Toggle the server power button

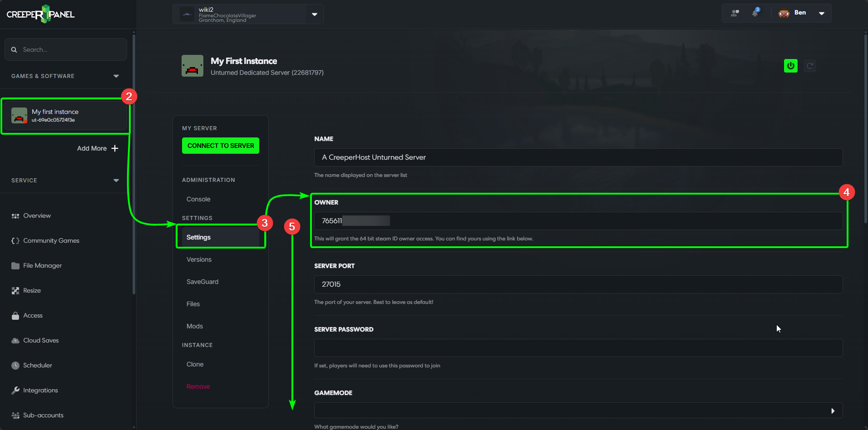pyautogui.click(x=790, y=65)
